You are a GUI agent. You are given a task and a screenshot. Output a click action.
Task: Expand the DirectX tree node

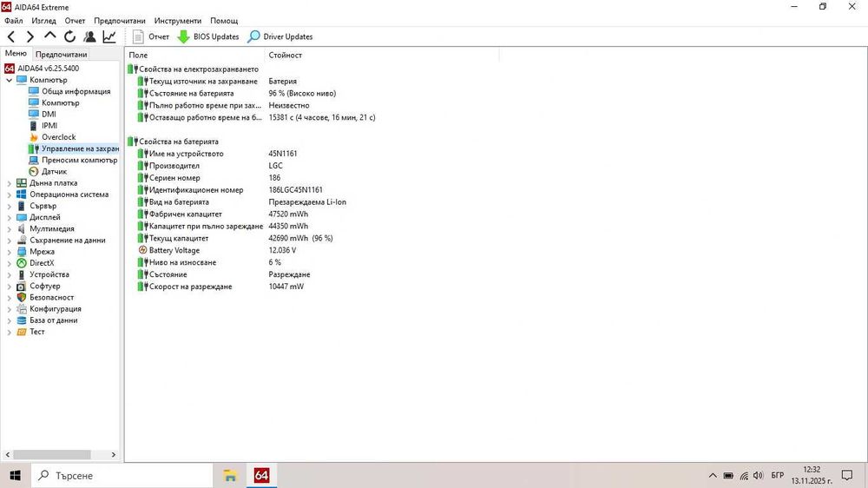tap(9, 263)
